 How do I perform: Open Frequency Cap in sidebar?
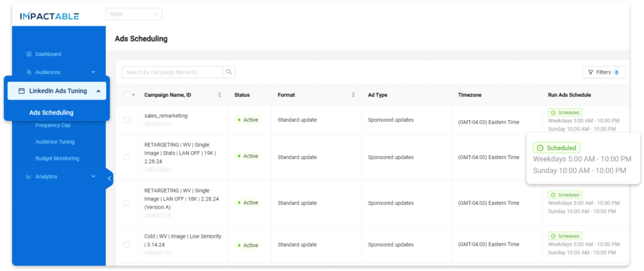pos(53,125)
